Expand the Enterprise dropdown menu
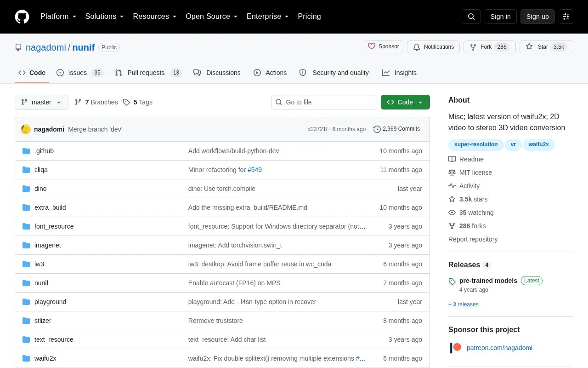The width and height of the screenshot is (588, 368). [268, 17]
